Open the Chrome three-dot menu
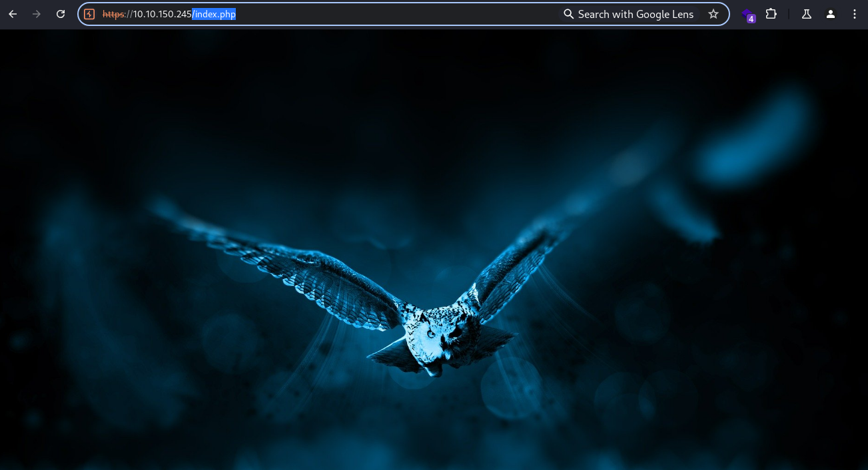Image resolution: width=868 pixels, height=470 pixels. [855, 14]
